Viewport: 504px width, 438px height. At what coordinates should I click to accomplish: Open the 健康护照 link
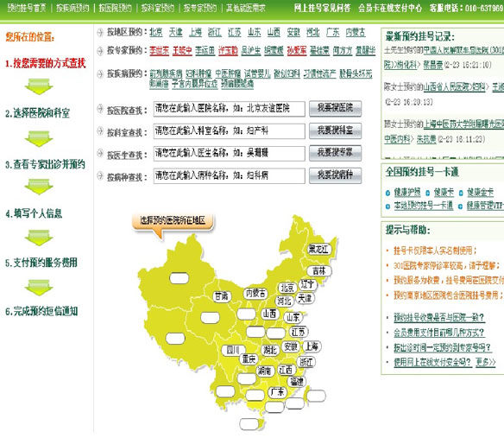[x=407, y=193]
